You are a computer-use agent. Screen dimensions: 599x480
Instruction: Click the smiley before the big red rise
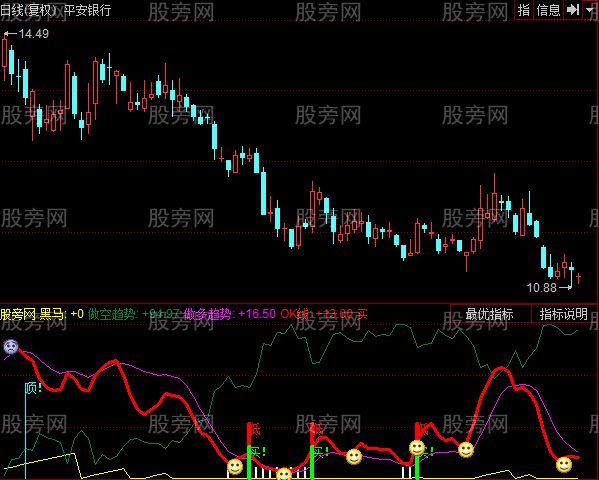pos(466,450)
